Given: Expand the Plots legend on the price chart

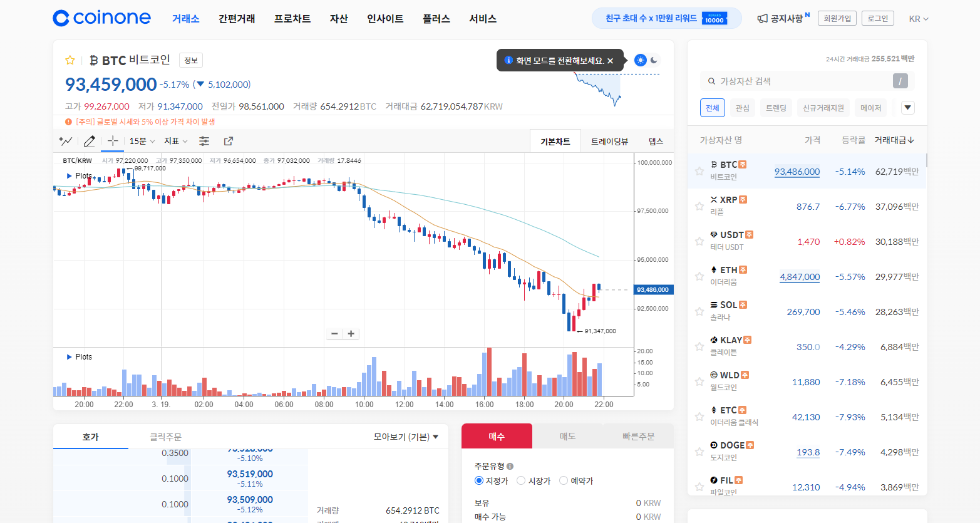Looking at the screenshot, I should click(80, 176).
